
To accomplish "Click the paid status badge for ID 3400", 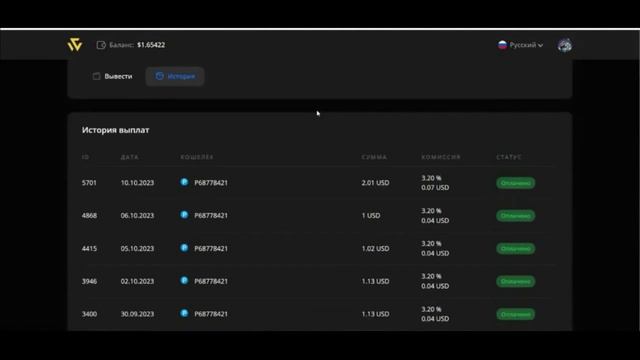I will click(x=516, y=314).
